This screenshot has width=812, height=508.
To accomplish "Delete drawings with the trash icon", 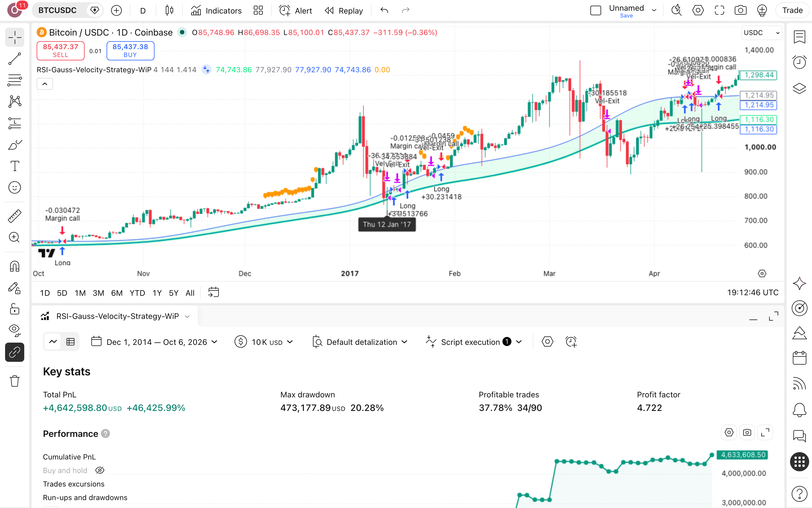I will click(x=15, y=381).
